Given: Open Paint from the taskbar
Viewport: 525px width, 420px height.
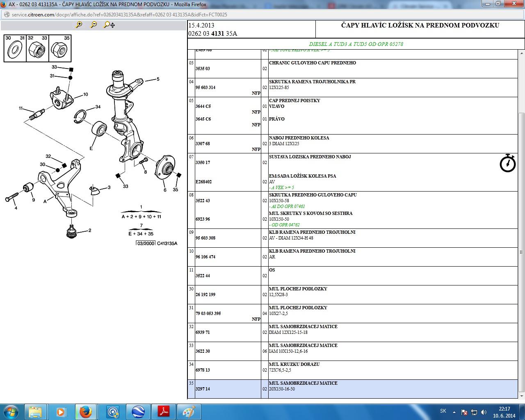Looking at the screenshot, I should pyautogui.click(x=188, y=411).
